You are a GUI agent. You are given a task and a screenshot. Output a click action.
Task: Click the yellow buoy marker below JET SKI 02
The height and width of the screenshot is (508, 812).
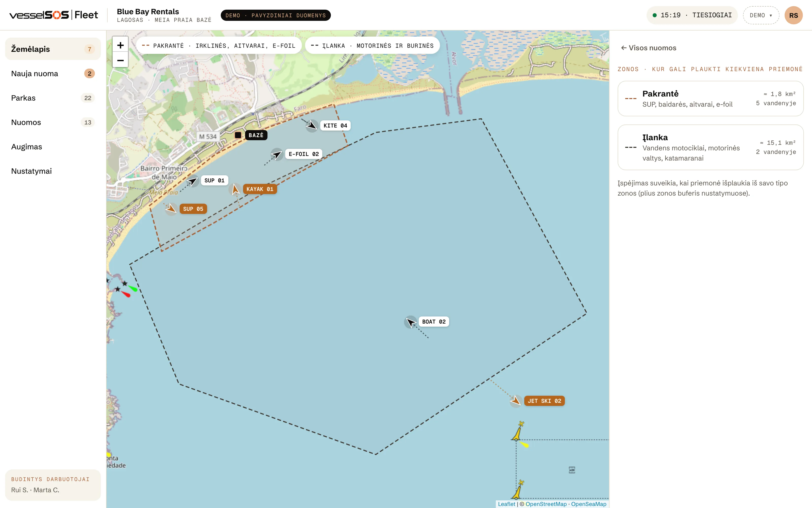[x=518, y=431]
